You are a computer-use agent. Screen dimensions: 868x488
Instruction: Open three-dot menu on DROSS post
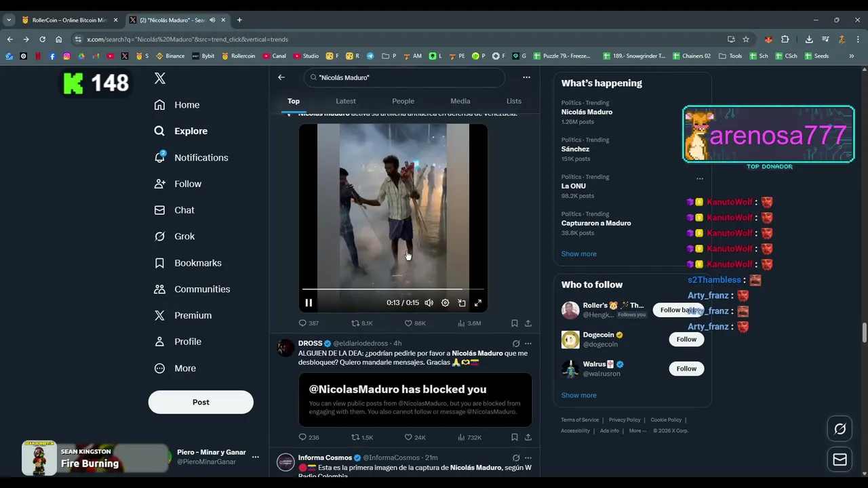[x=528, y=344]
